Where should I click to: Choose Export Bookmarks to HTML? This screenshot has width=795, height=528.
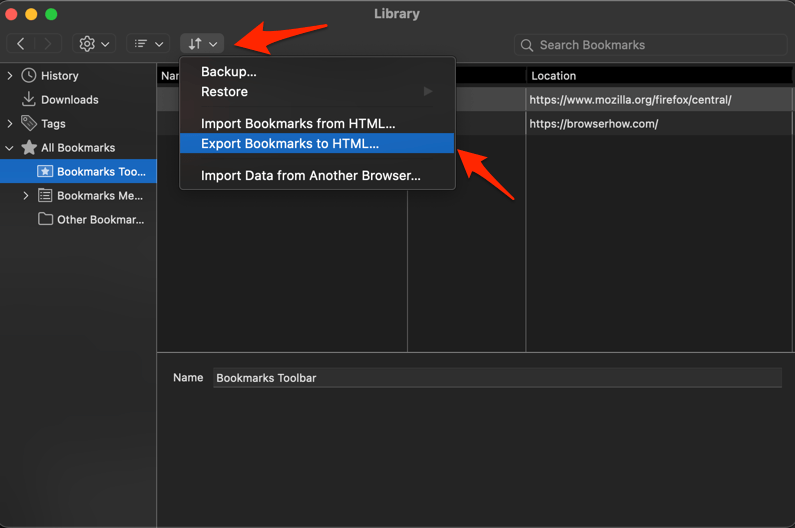pos(290,144)
